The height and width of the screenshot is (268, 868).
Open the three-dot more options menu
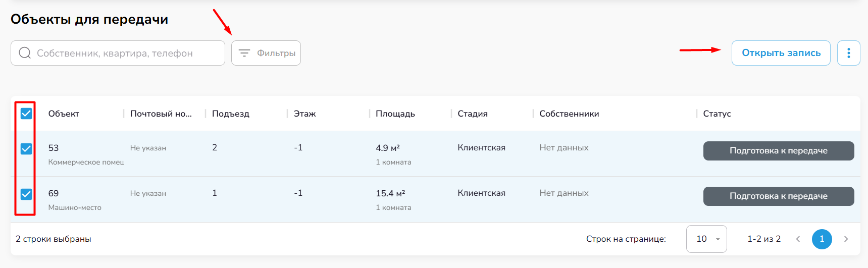point(848,53)
